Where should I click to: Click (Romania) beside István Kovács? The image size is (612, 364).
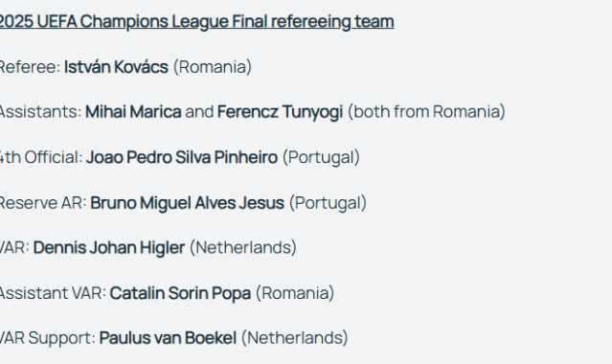tap(213, 67)
